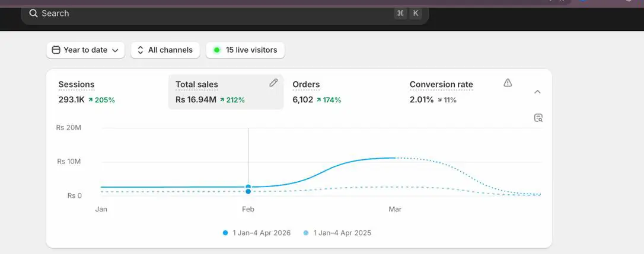This screenshot has width=644, height=254.
Task: Open the report explore icon above chart
Action: click(x=538, y=118)
